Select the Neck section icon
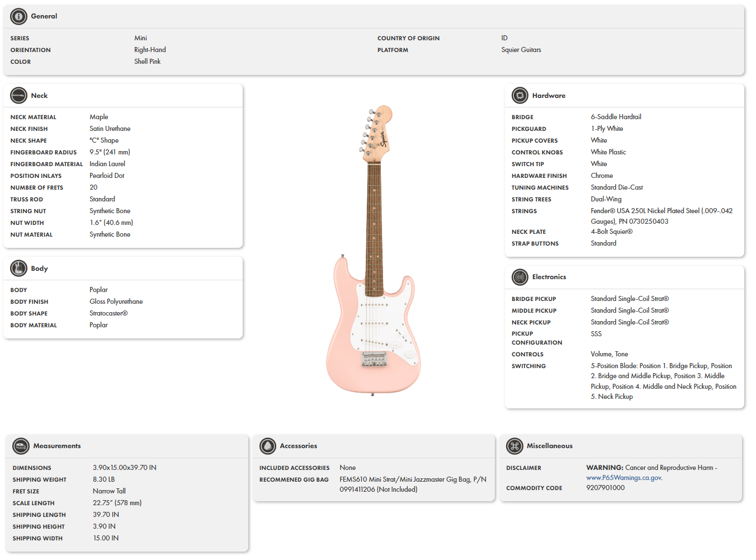This screenshot has width=756, height=560. click(x=18, y=95)
